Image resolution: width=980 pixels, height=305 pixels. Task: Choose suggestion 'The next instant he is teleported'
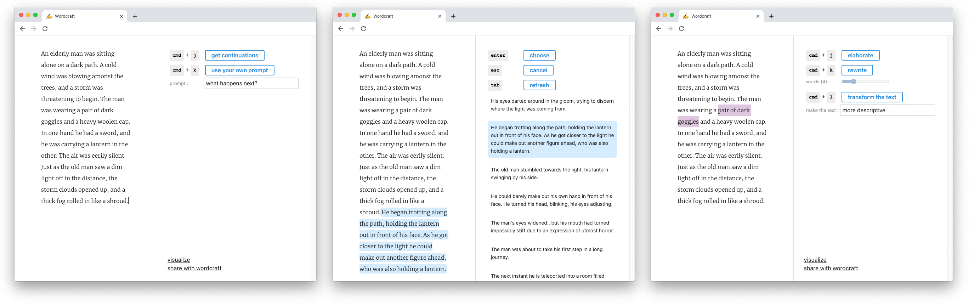pos(553,276)
